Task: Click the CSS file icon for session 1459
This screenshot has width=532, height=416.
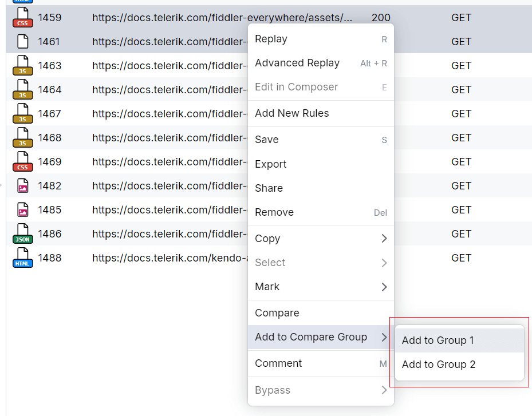Action: pos(23,17)
